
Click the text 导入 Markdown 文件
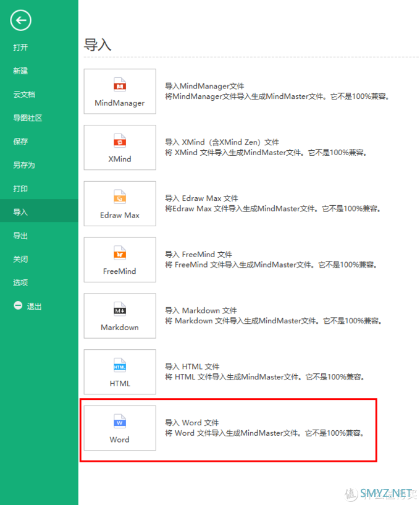click(x=201, y=310)
